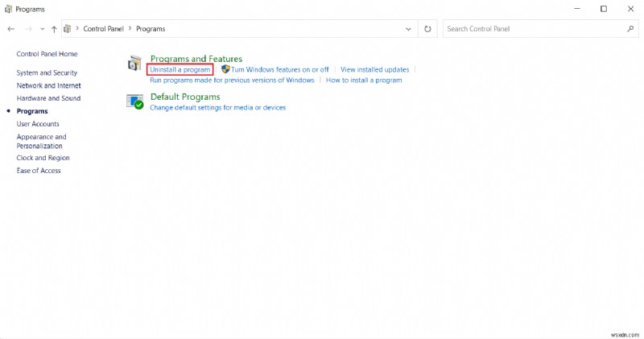Image resolution: width=644 pixels, height=339 pixels.
Task: Open Network and Internet category
Action: click(x=48, y=85)
